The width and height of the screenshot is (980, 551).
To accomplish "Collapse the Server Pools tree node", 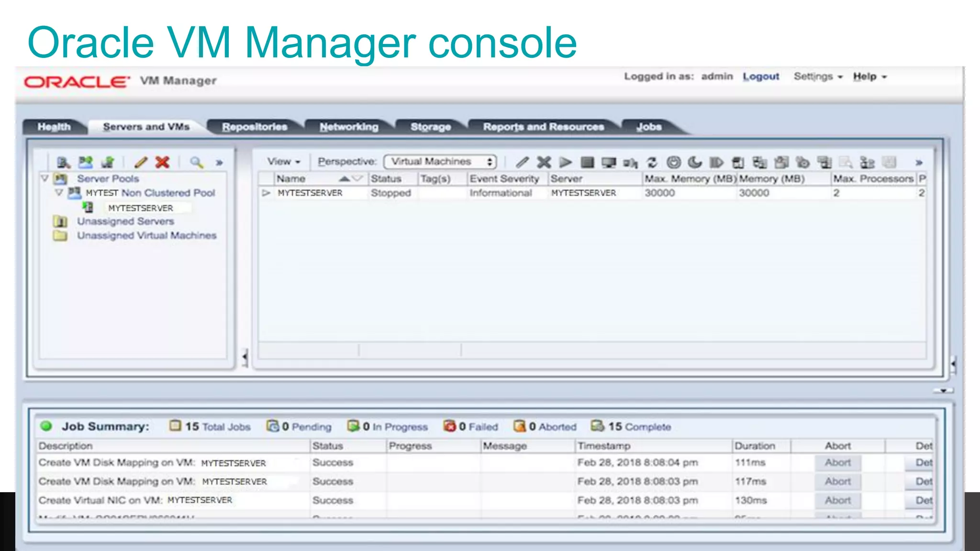I will pyautogui.click(x=45, y=178).
